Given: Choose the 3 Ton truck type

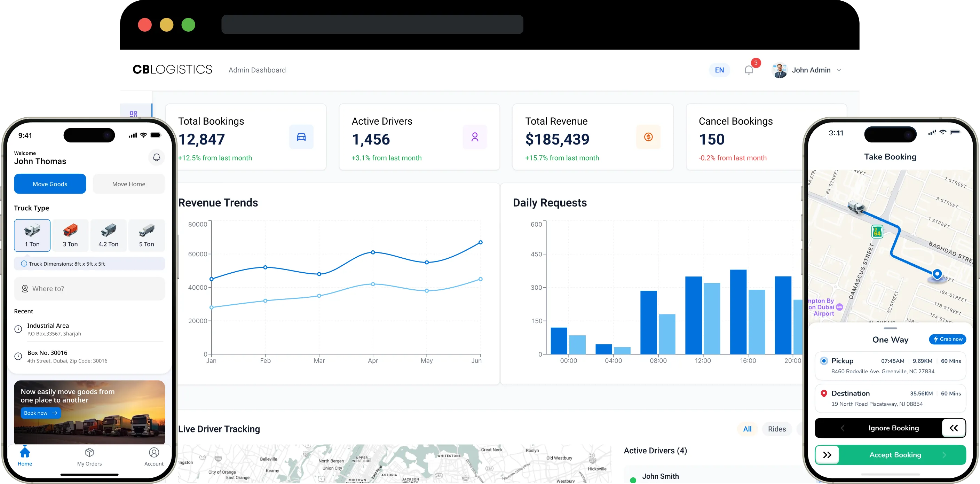Looking at the screenshot, I should coord(70,235).
